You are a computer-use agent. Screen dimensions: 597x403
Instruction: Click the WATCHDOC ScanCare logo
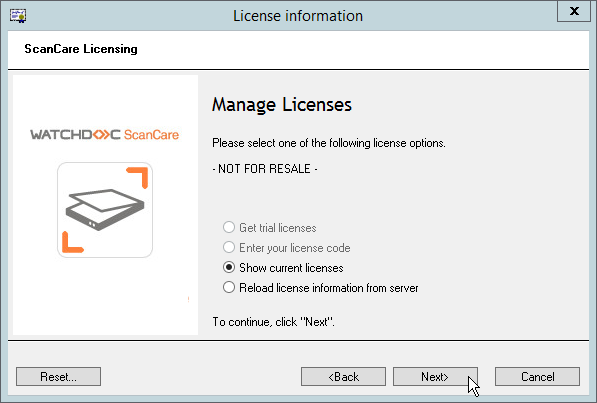105,135
